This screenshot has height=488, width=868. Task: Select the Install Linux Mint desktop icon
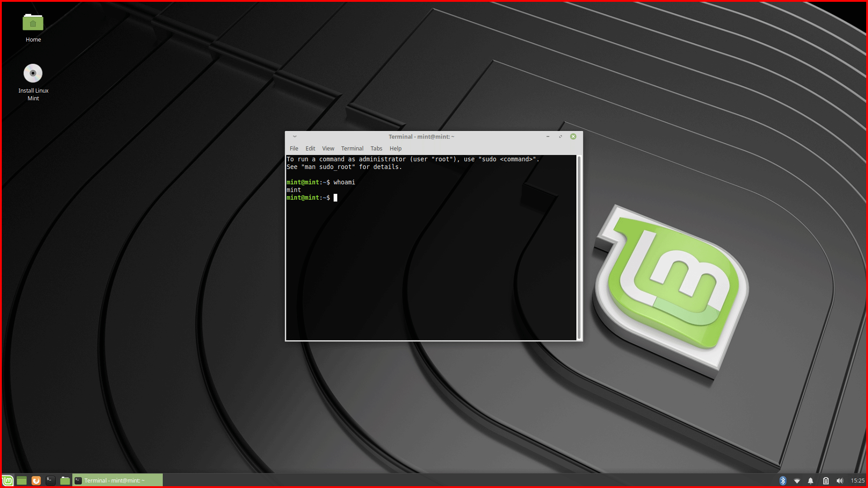coord(33,74)
